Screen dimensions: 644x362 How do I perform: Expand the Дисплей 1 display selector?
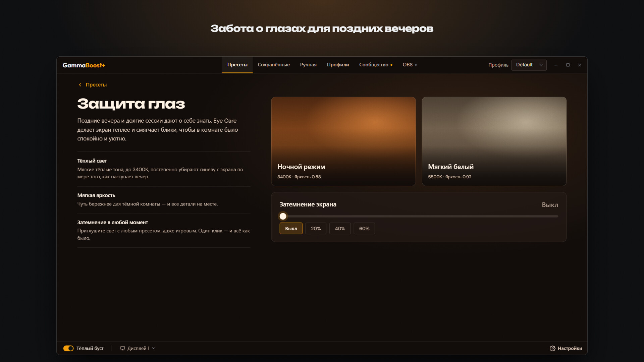(x=138, y=349)
